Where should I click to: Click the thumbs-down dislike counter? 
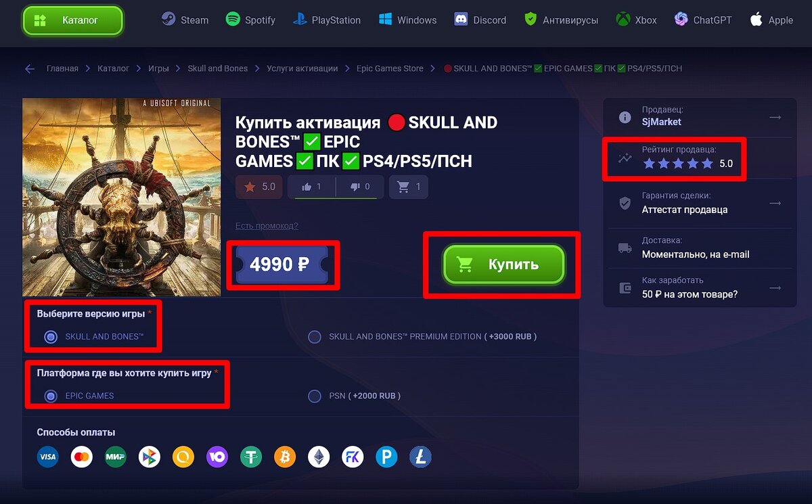[359, 187]
